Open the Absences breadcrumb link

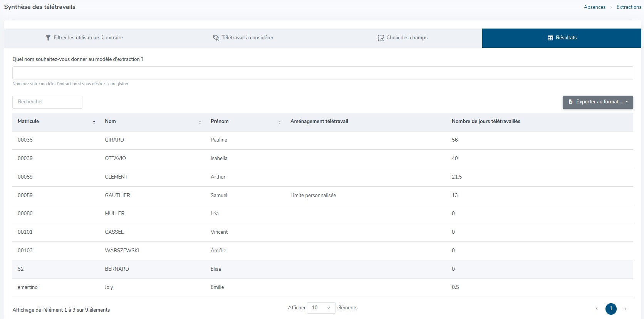594,7
